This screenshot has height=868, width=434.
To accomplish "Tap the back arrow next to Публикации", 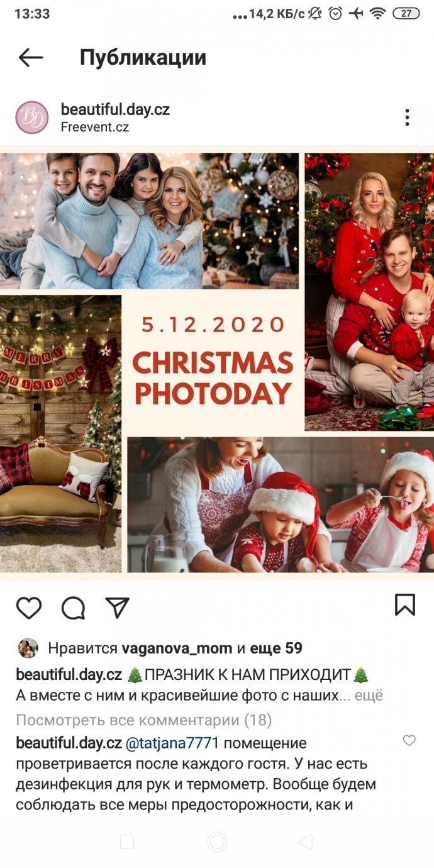I will click(x=31, y=58).
